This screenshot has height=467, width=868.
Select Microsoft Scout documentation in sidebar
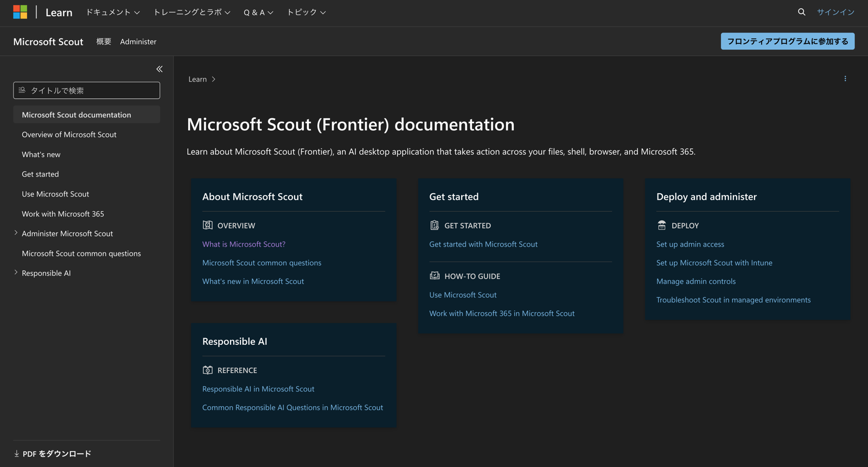(x=87, y=115)
